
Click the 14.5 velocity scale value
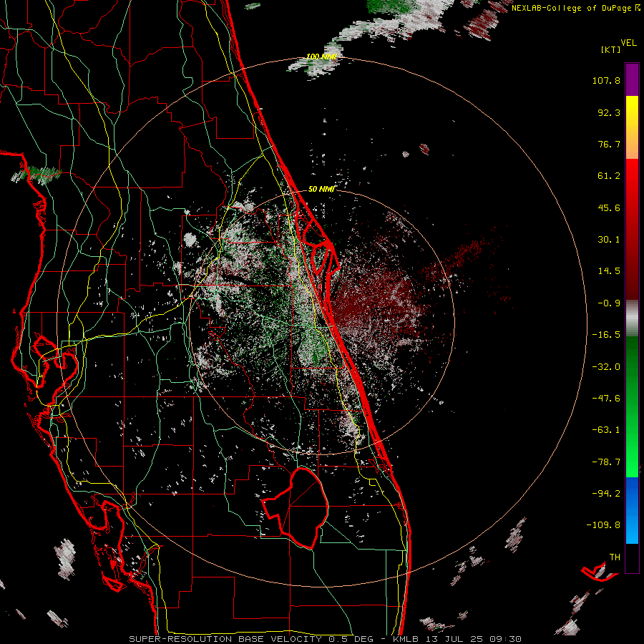(x=609, y=271)
